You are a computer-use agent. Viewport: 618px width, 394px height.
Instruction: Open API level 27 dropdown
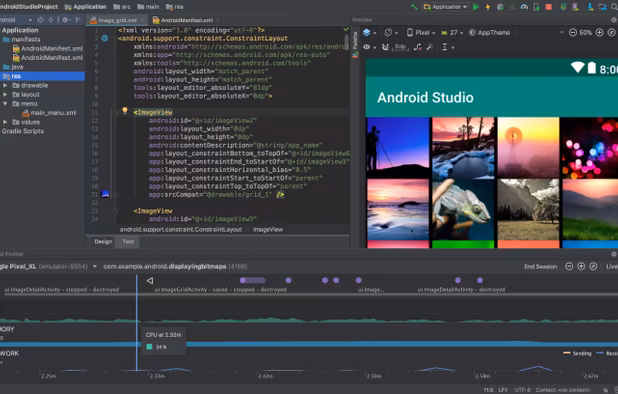[x=452, y=33]
